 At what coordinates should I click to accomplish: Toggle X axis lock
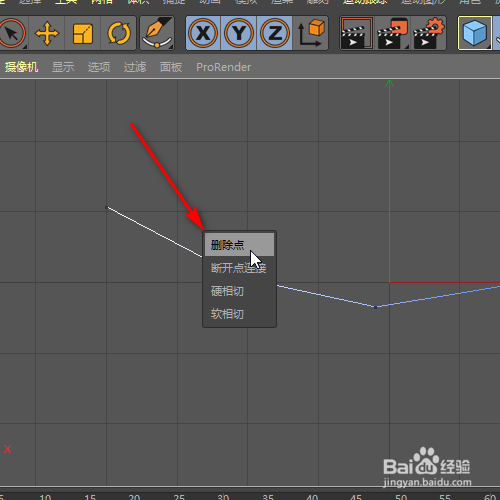coord(203,33)
